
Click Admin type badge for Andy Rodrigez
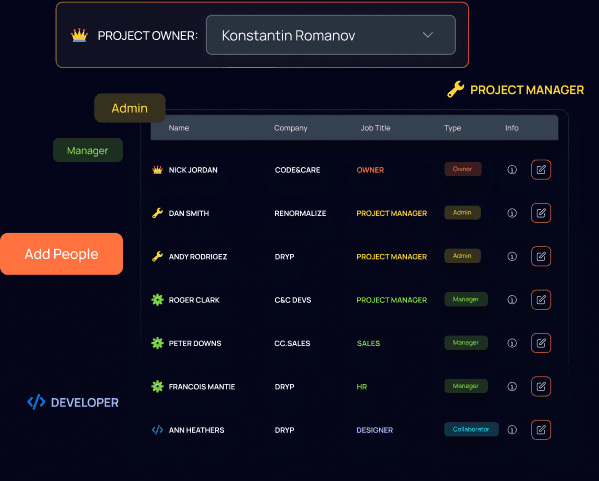point(462,256)
